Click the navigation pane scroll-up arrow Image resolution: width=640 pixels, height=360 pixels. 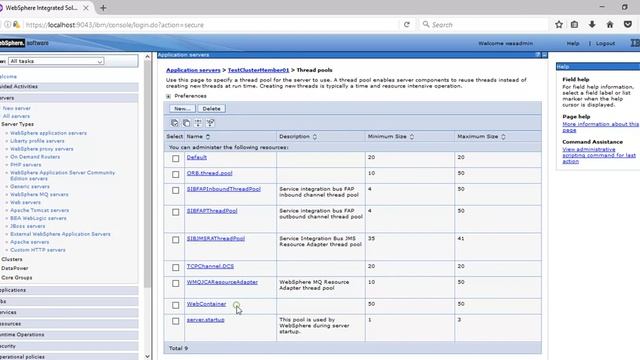148,56
